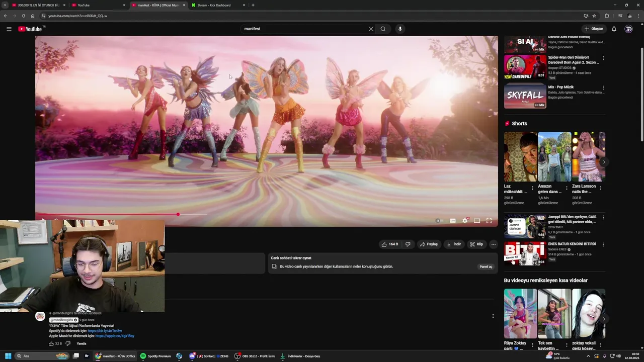Image resolution: width=644 pixels, height=362 pixels.
Task: Open the İndirilenler folder in the taskbar
Action: [301, 356]
